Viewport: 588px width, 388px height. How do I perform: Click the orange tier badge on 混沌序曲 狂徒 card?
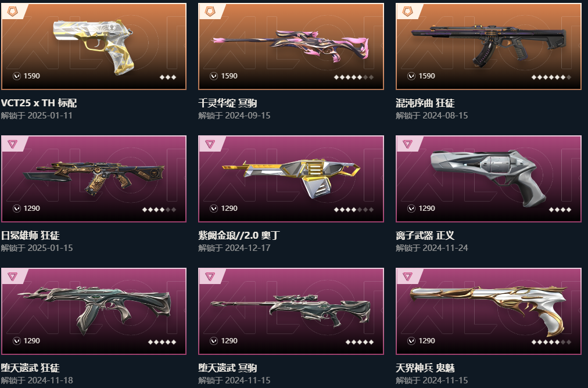(408, 12)
